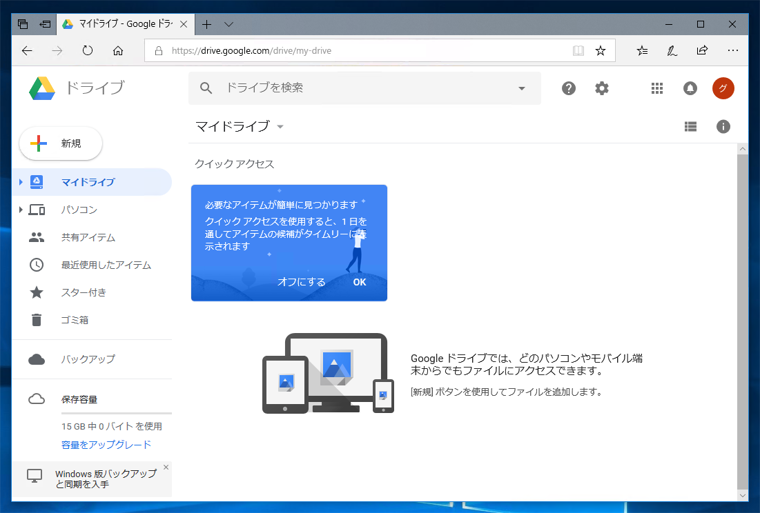760x513 pixels.
Task: Dismiss the Windows backup banner
Action: coord(166,467)
